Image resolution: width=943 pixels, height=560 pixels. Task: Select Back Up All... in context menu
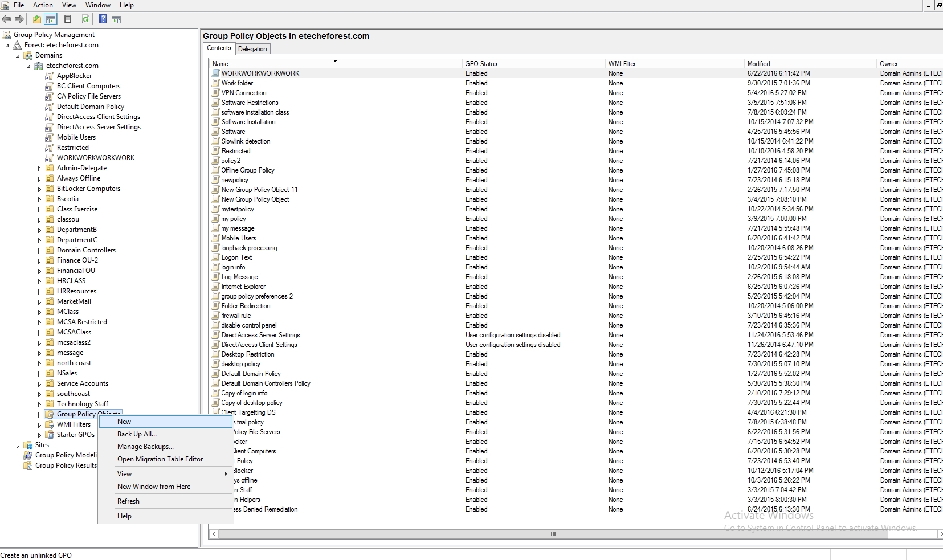pyautogui.click(x=137, y=434)
